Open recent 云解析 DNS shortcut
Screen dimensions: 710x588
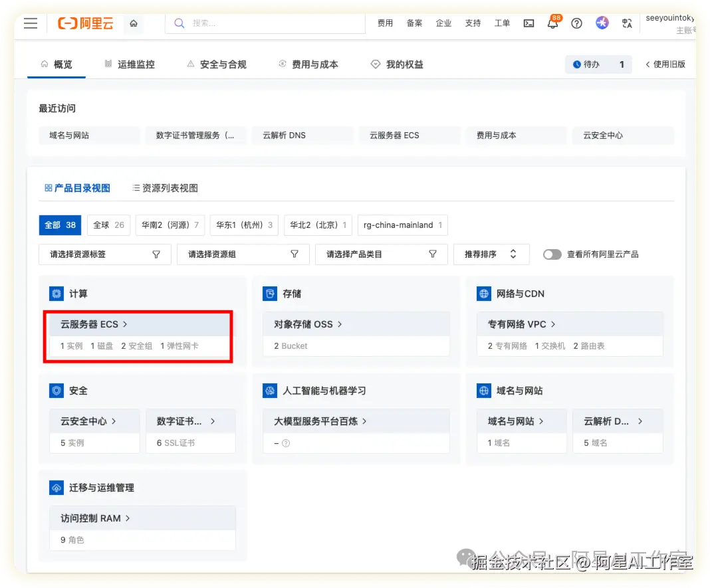click(x=303, y=136)
